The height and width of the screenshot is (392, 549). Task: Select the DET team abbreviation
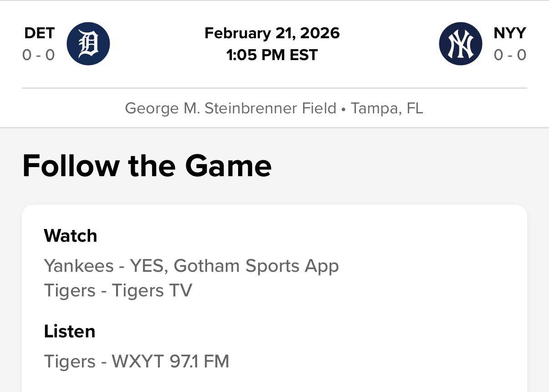(x=39, y=33)
